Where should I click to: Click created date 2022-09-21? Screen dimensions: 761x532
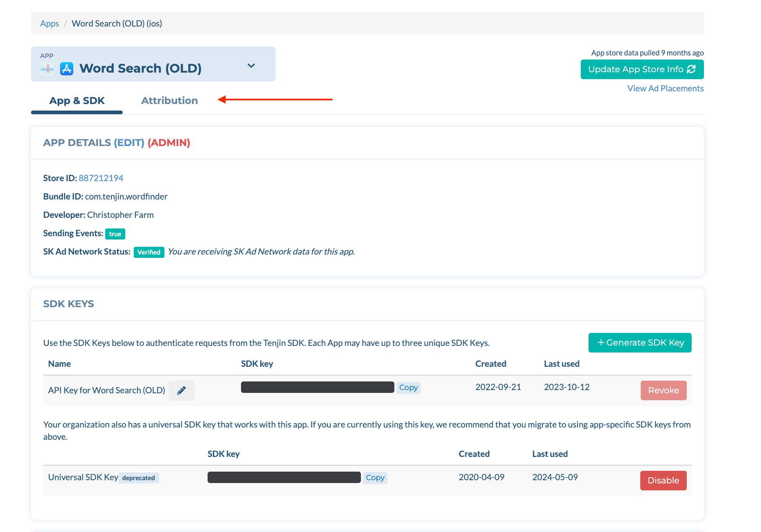(x=498, y=387)
